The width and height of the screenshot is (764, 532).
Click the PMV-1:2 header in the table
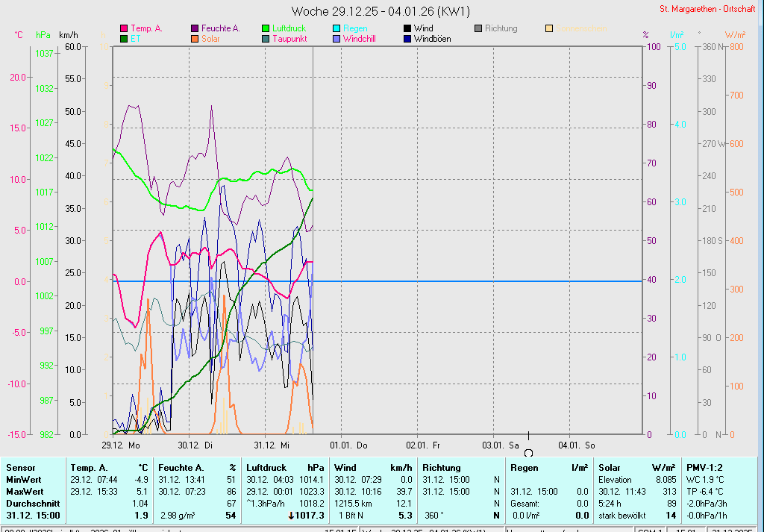[x=704, y=467]
